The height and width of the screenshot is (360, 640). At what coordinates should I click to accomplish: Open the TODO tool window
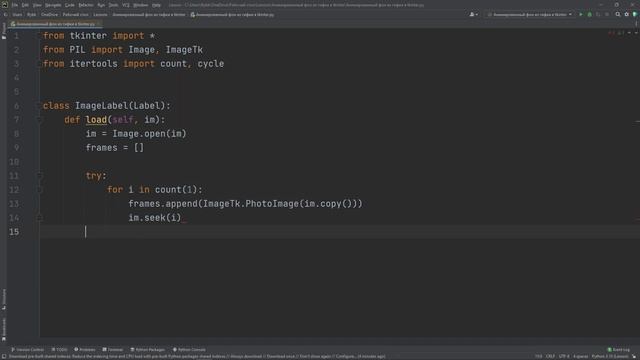pos(59,350)
